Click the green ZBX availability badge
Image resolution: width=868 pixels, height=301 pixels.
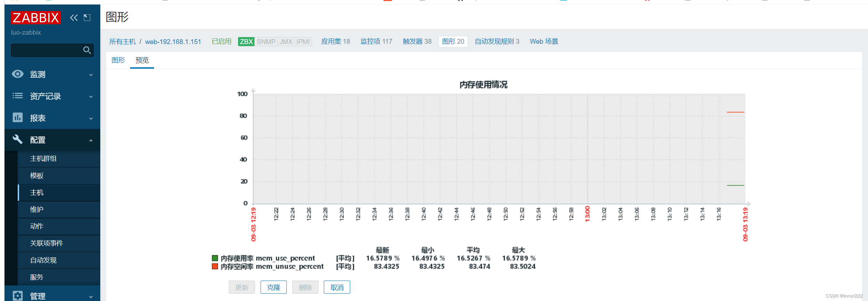pyautogui.click(x=246, y=42)
